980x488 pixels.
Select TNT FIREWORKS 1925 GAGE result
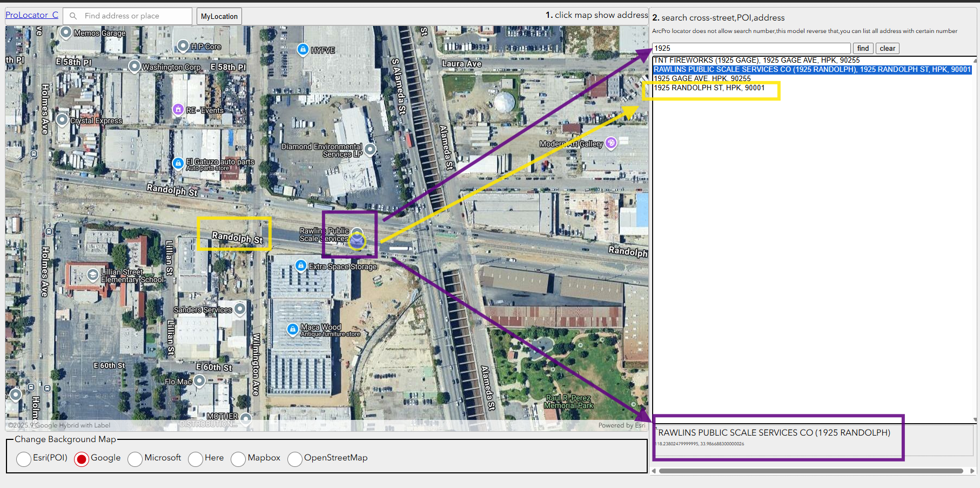coord(756,60)
